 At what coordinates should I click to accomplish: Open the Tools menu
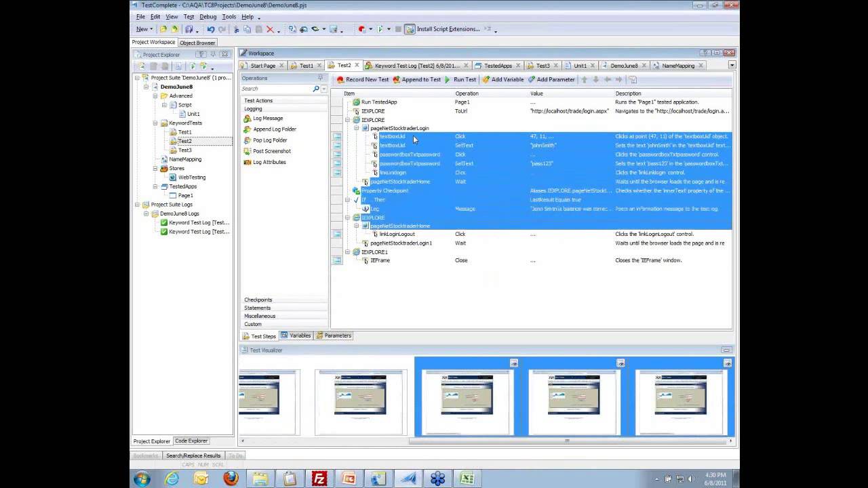(229, 17)
